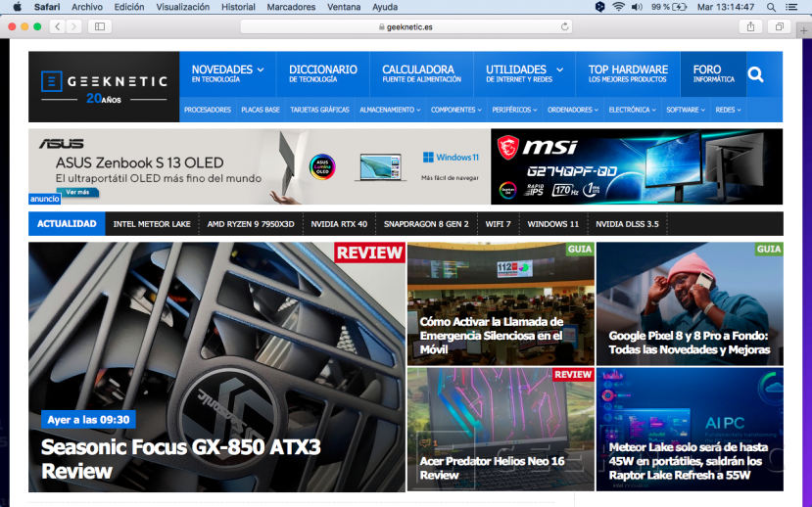Show the Safari sidebar
This screenshot has height=507, width=812.
click(x=100, y=26)
